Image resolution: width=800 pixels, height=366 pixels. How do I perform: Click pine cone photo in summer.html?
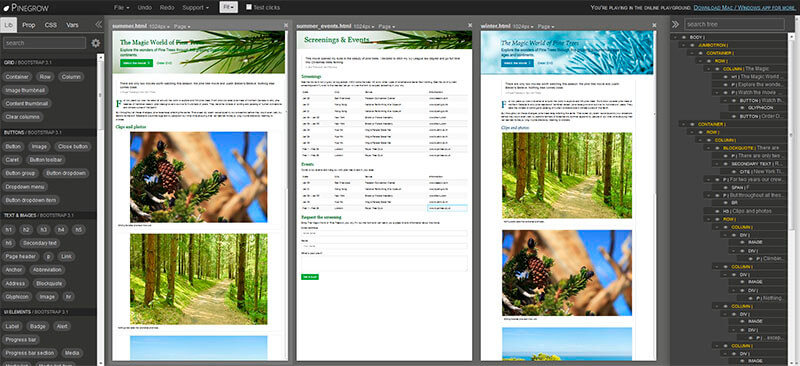[198, 177]
